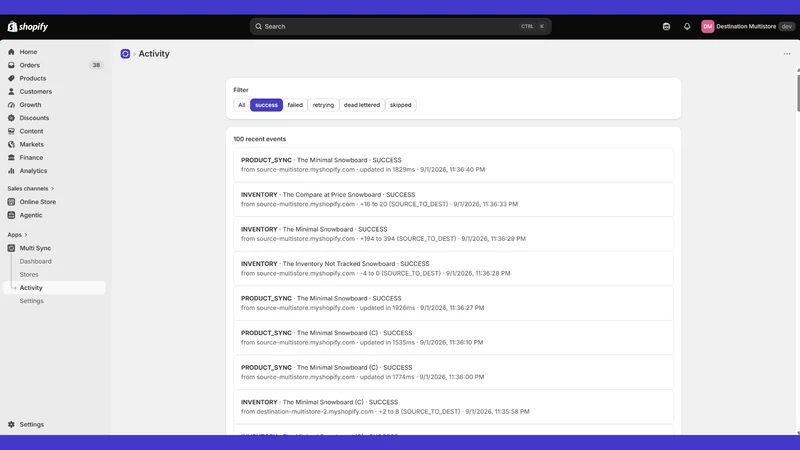Select the skipped filter

[401, 105]
